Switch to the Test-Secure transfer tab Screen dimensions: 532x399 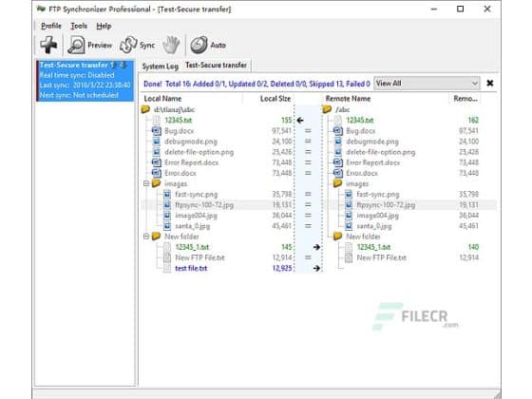click(x=217, y=66)
